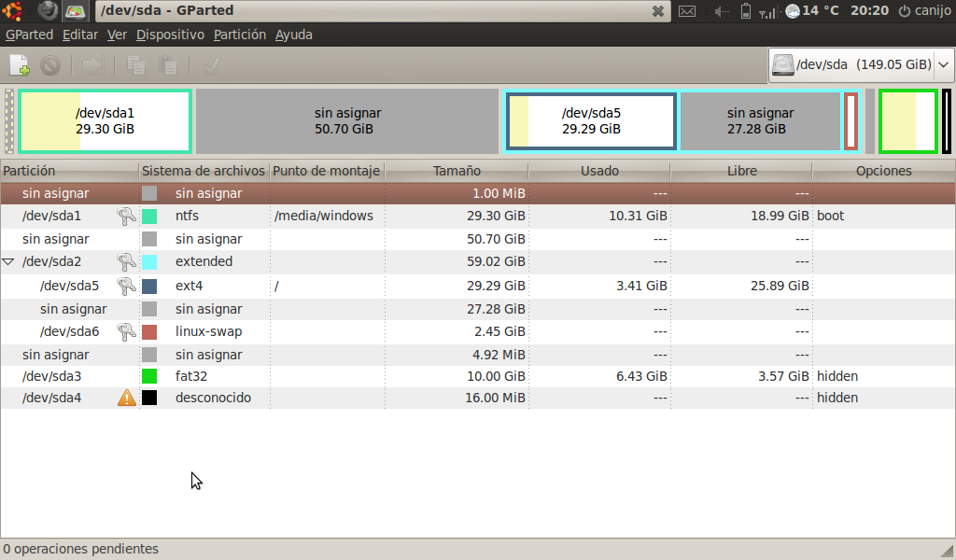Select the red linux-swap block in disk map

coord(851,120)
